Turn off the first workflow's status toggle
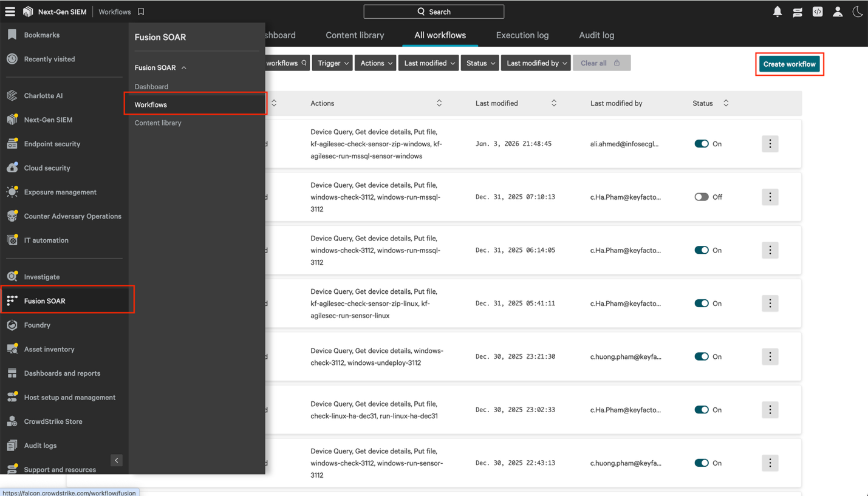The width and height of the screenshot is (868, 496). [701, 144]
